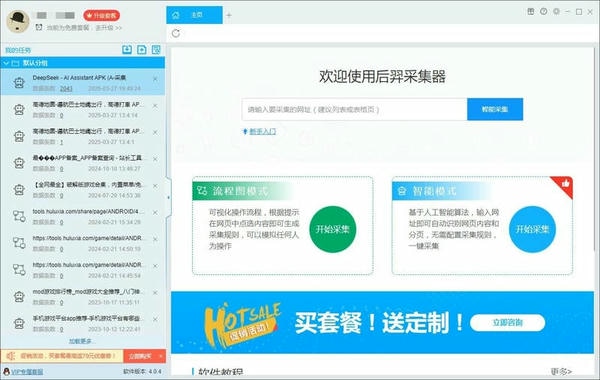Collapse sidebar with the divider arrow handle
Viewport: 600px width, 380px height.
pyautogui.click(x=168, y=197)
